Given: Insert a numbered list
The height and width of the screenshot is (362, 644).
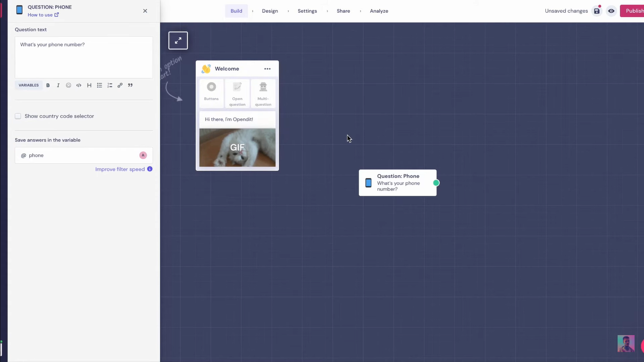Looking at the screenshot, I should pyautogui.click(x=110, y=85).
